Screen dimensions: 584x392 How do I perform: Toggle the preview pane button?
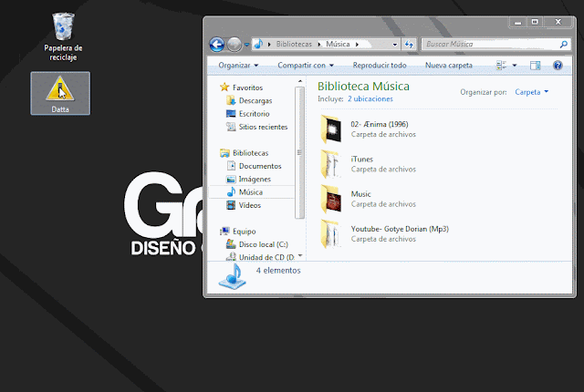(x=536, y=66)
